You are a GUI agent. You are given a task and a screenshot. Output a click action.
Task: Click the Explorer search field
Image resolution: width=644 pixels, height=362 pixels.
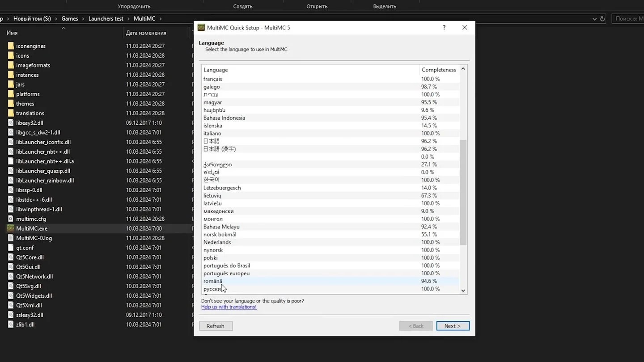click(627, 19)
